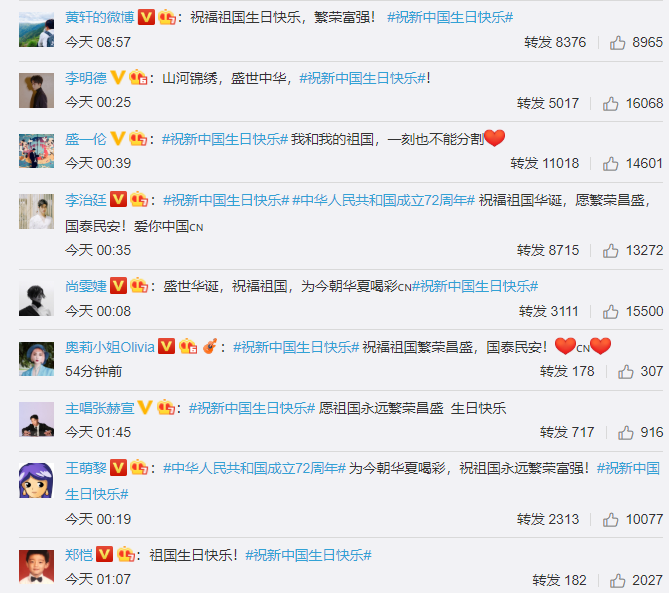Open #祝新中国生日快乐# hashtag in 郑恺's post
669x593 pixels.
click(308, 555)
